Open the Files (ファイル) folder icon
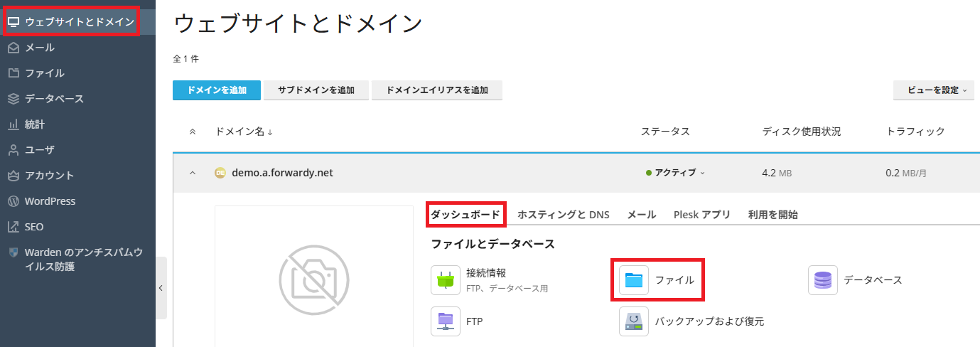Screen dimensions: 980x347 [x=633, y=280]
